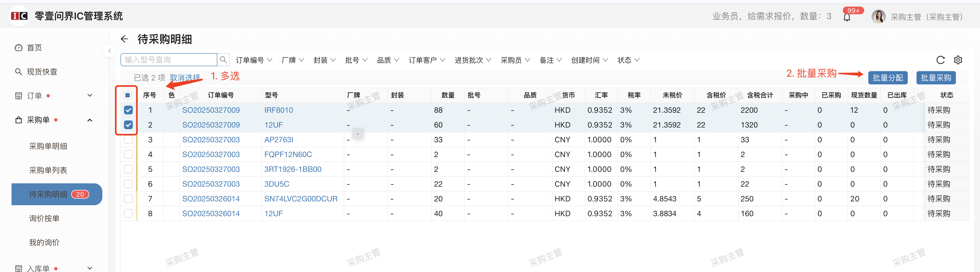Viewport: 980px width, 272px height.
Task: Click the 批量采购 button
Action: coord(936,78)
